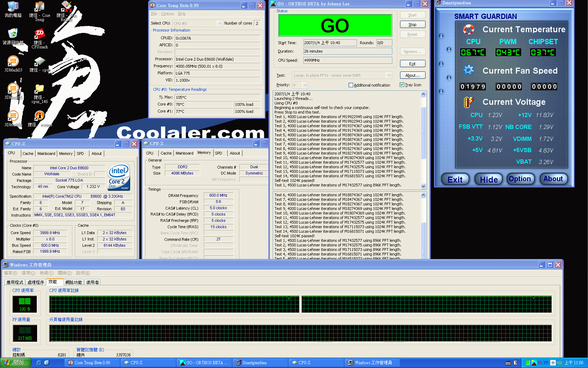The image size is (588, 368).
Task: Click the Stop button in Orthos
Action: tap(413, 25)
